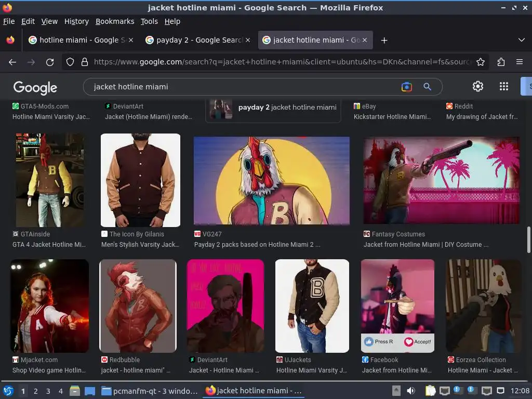Image resolution: width=532 pixels, height=399 pixels.
Task: View site security padlock info
Action: pyautogui.click(x=85, y=62)
